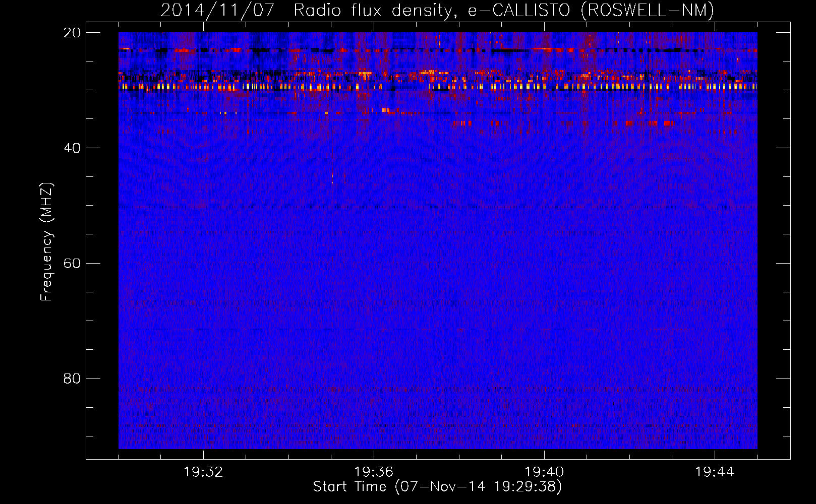
Task: Click the plot title 'Radio flux density, e-CALLISTO (ROSWELL-NM)'
Action: click(x=504, y=10)
